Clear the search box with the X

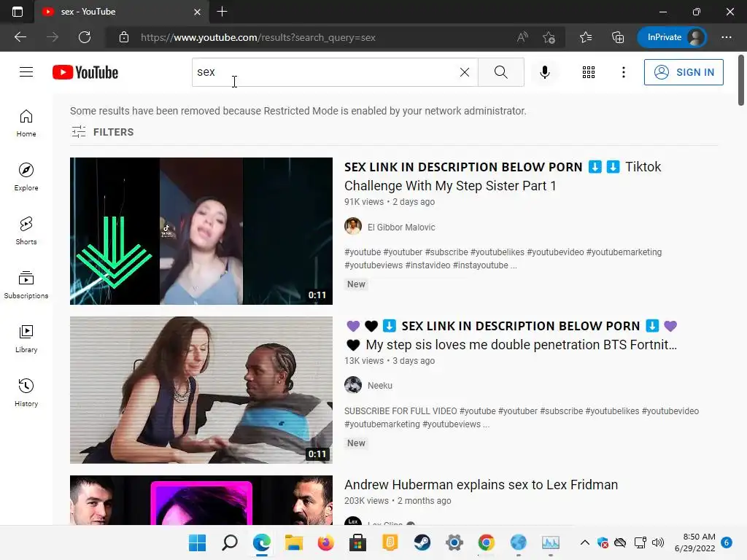click(465, 72)
